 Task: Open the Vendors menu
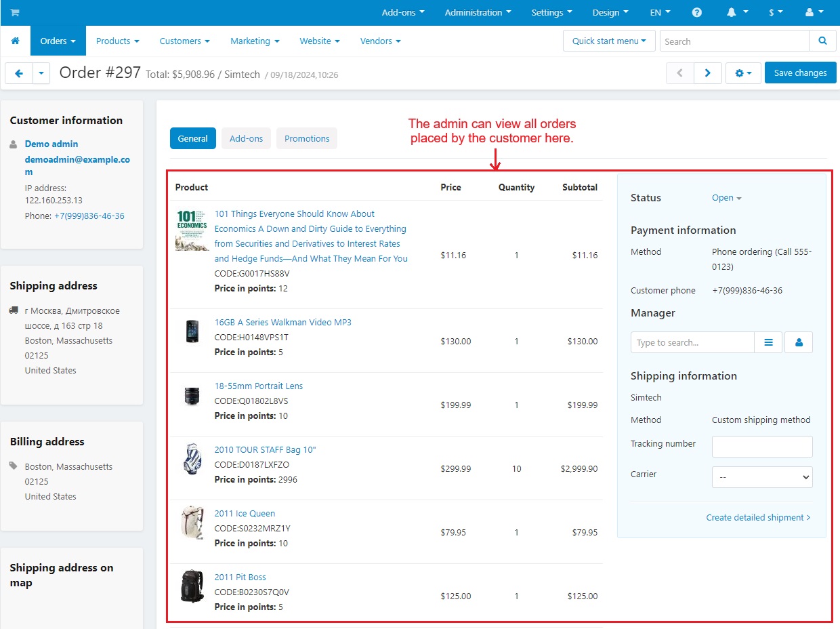[381, 41]
